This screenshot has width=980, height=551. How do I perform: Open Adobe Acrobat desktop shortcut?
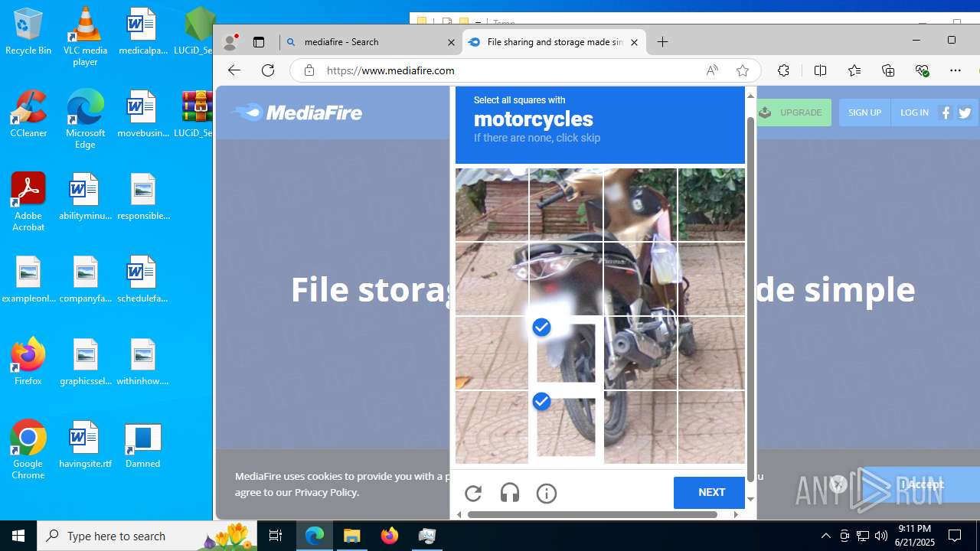pos(28,202)
